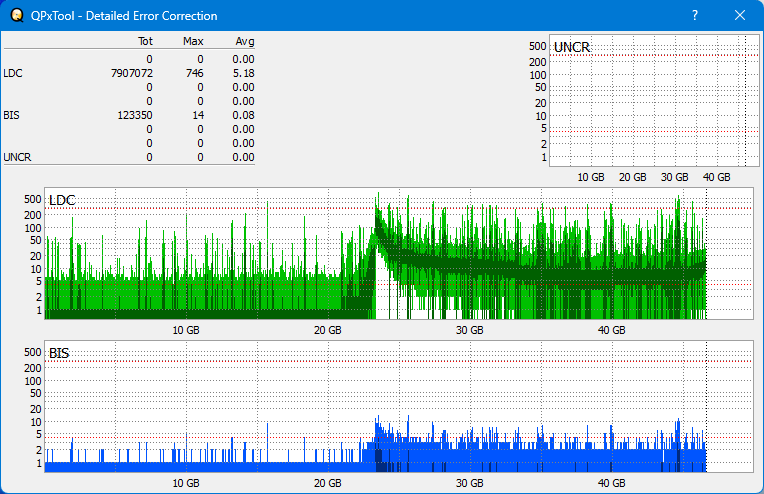Click the QPxTool app icon in title bar
The image size is (764, 494).
[17, 15]
